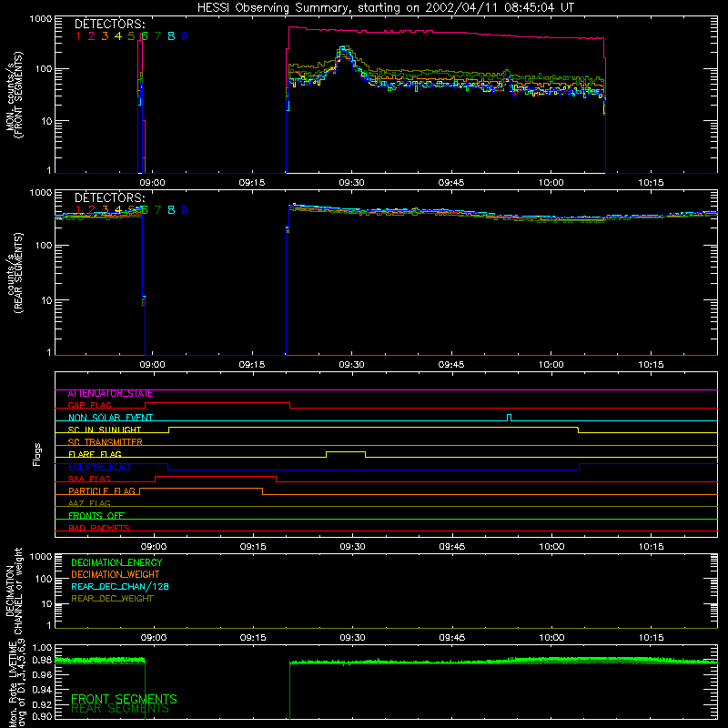
Task: Click the 'MON. counts/s (FRONT SEGMENTS)' axis label
Action: (x=14, y=96)
